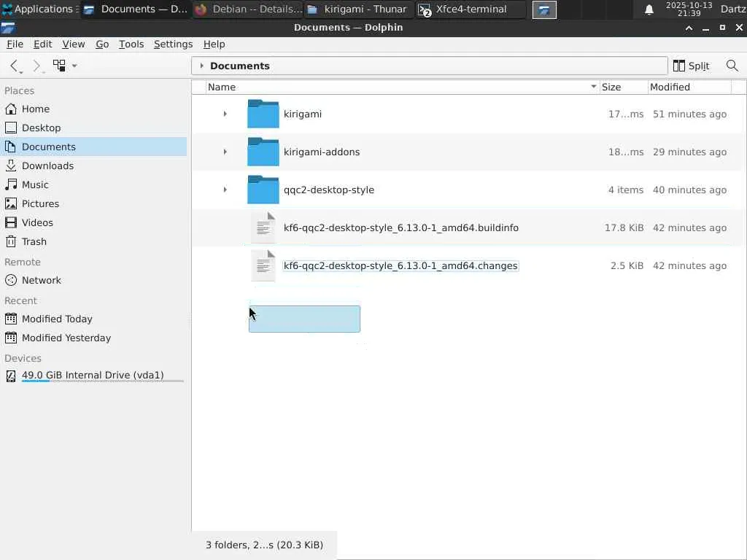747x560 pixels.
Task: Click the .changes file document icon
Action: tap(263, 265)
